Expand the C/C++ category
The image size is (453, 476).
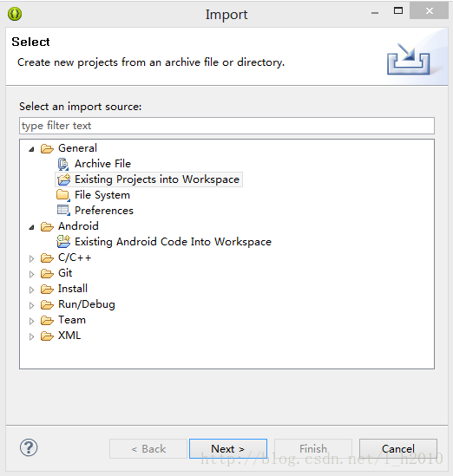[31, 258]
